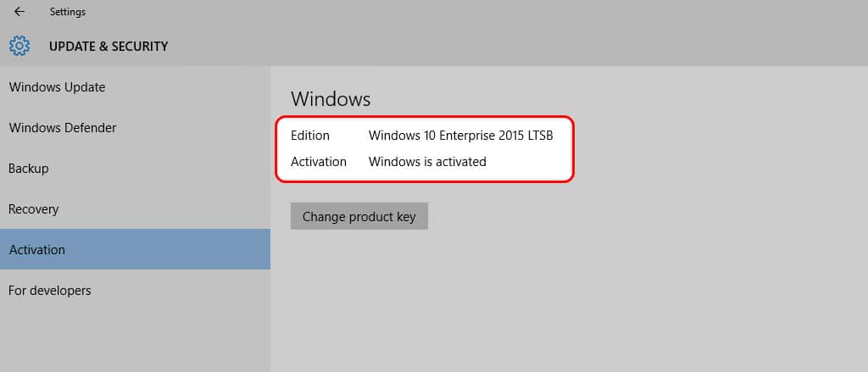Click inside the red highlighted info box
Image resolution: width=868 pixels, height=372 pixels.
click(425, 148)
